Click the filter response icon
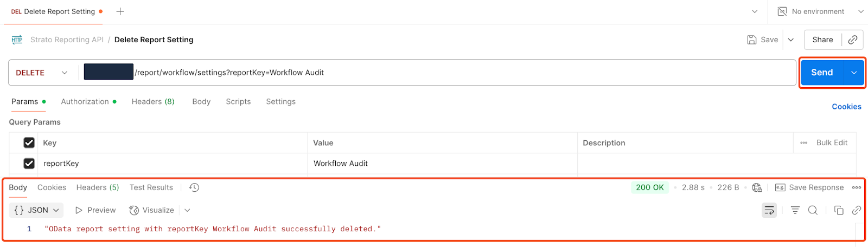 [795, 210]
